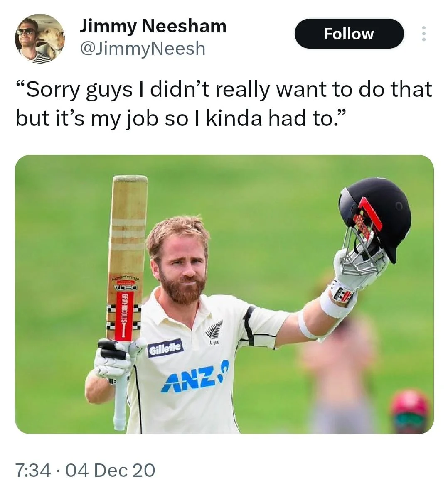
Task: Click the white glove gripping bat handle
Action: [x=117, y=358]
